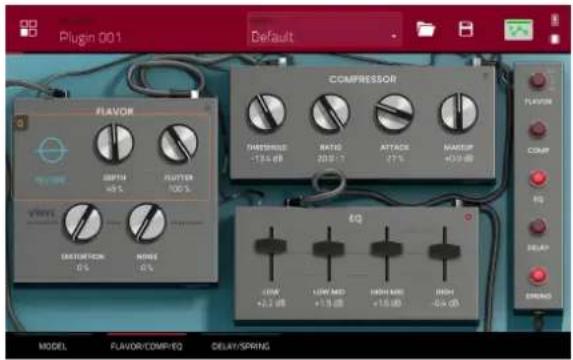Click the EQ panel title
Image resolution: width=573 pixels, height=360 pixels.
[x=356, y=219]
